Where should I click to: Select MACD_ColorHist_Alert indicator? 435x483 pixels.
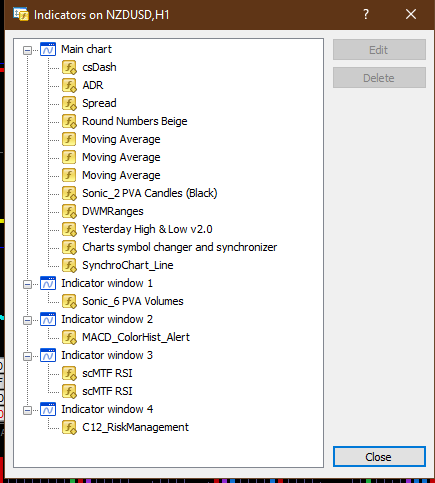pyautogui.click(x=136, y=337)
